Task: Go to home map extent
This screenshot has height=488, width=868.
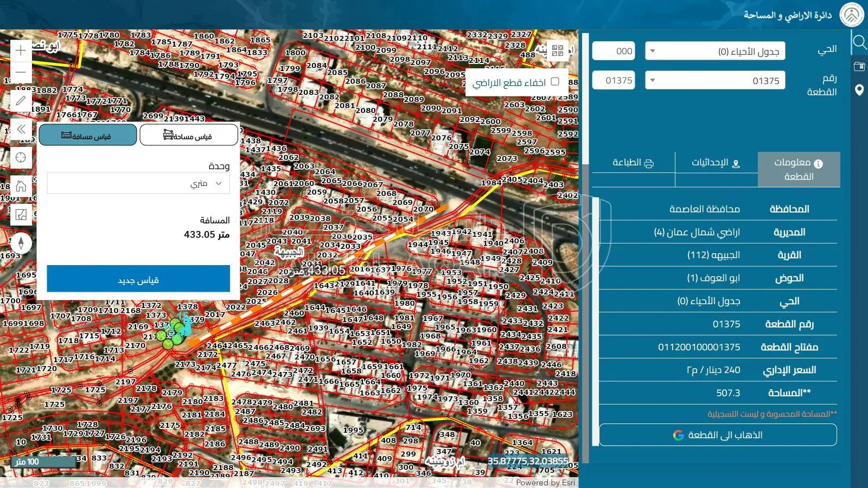Action: coord(21,186)
